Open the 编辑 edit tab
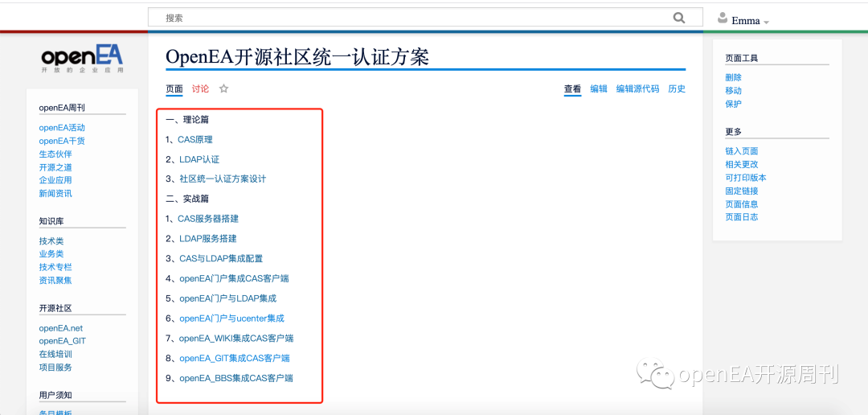This screenshot has height=415, width=868. point(599,88)
